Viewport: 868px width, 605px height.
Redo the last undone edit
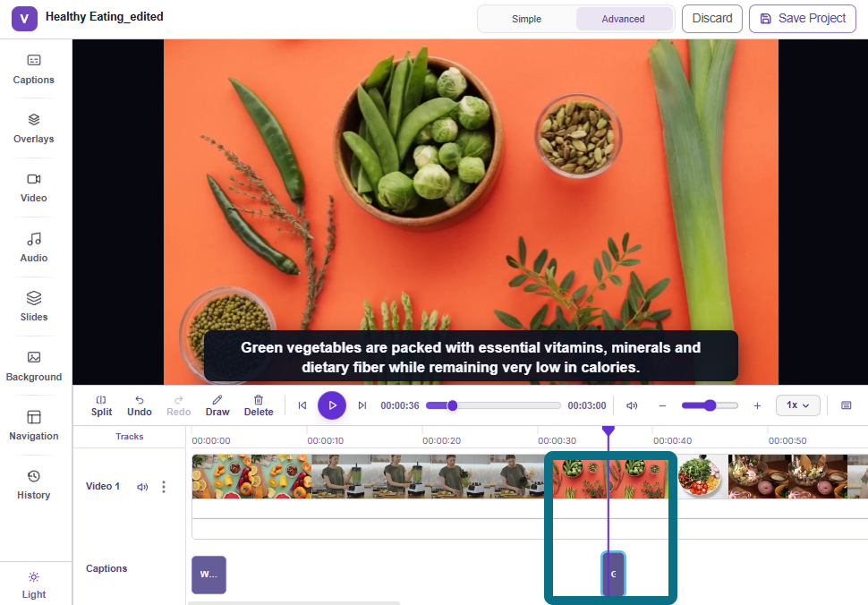click(x=178, y=405)
